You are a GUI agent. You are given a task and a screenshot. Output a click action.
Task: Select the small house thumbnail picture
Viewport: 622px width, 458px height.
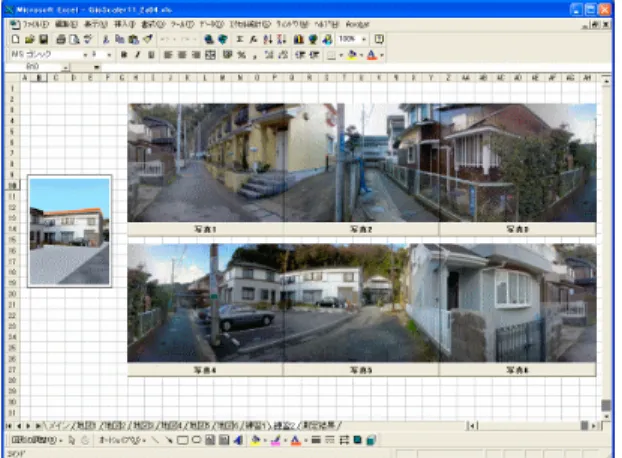[x=69, y=231]
